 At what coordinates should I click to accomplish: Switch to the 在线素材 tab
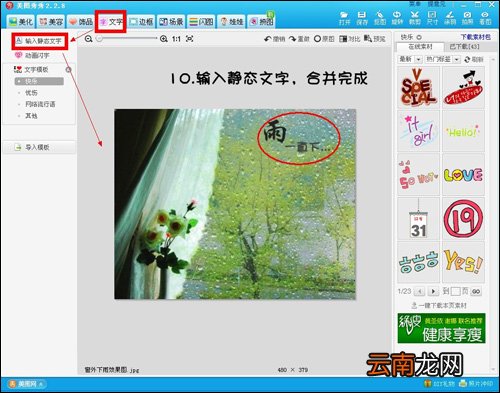pos(420,47)
